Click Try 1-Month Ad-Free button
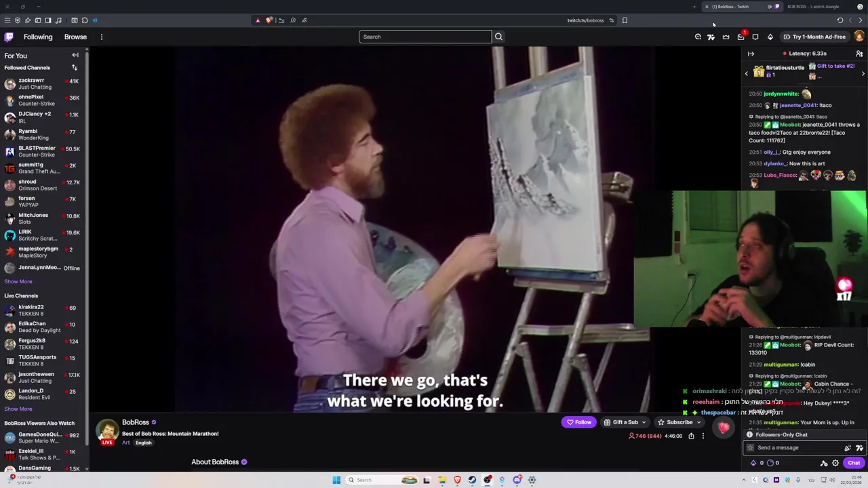The width and height of the screenshot is (868, 488). point(814,37)
